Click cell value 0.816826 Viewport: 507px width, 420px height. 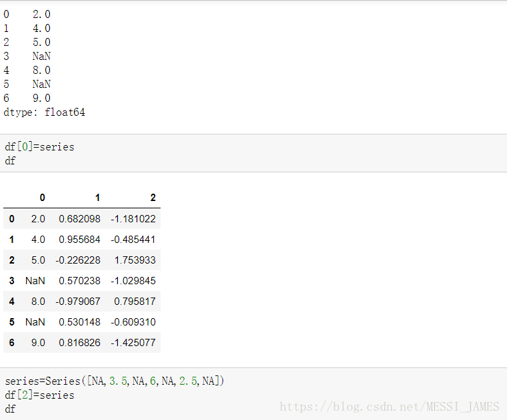pos(79,343)
